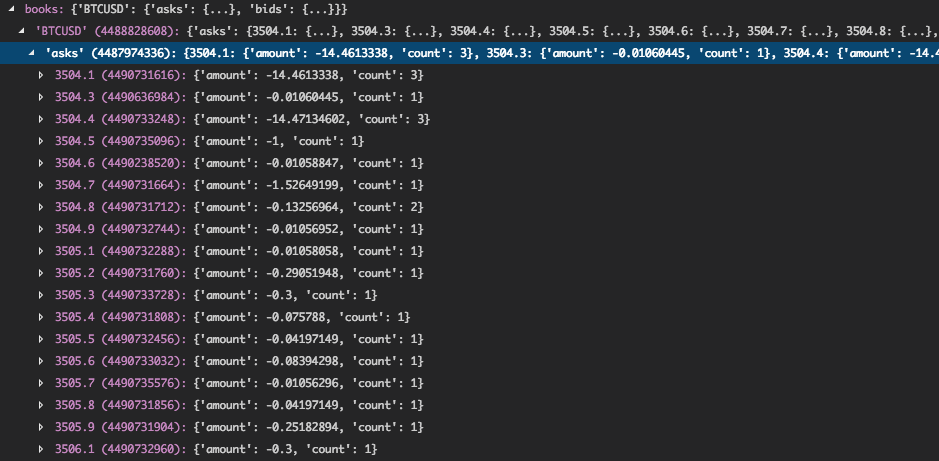
Task: Expand the 3504.4 entry
Action: coord(41,120)
